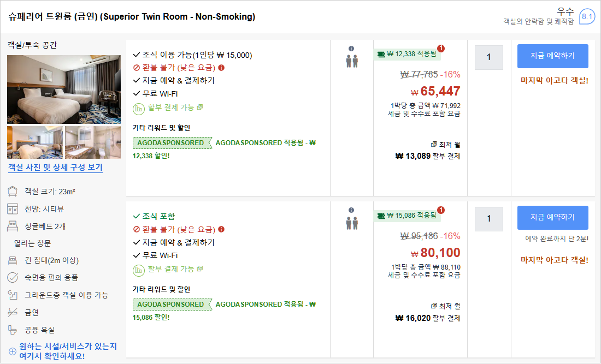Click the 8.1 rating score badge

pos(587,17)
